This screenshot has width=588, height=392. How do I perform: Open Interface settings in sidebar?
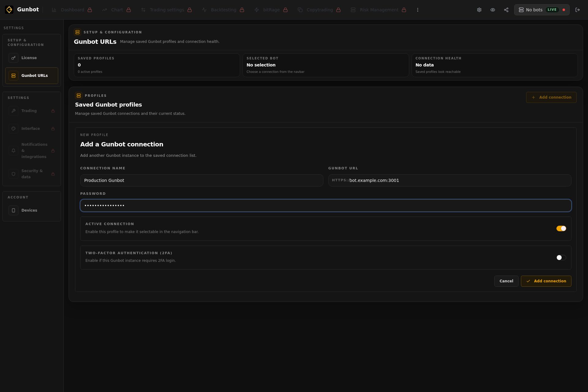click(x=32, y=129)
